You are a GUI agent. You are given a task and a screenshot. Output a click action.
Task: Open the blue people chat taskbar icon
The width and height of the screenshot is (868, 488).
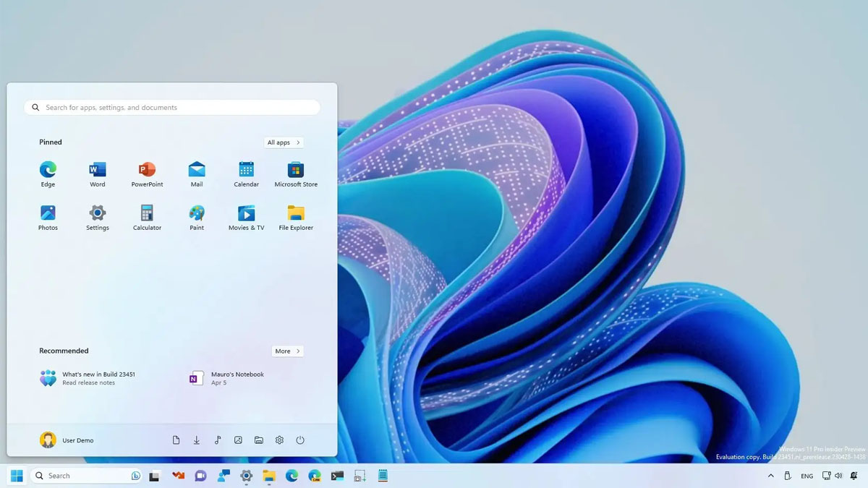pyautogui.click(x=224, y=476)
